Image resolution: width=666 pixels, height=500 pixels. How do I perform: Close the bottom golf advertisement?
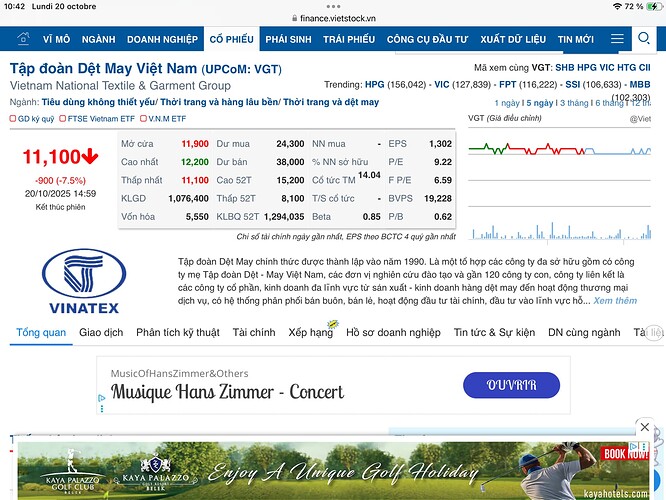tap(644, 427)
